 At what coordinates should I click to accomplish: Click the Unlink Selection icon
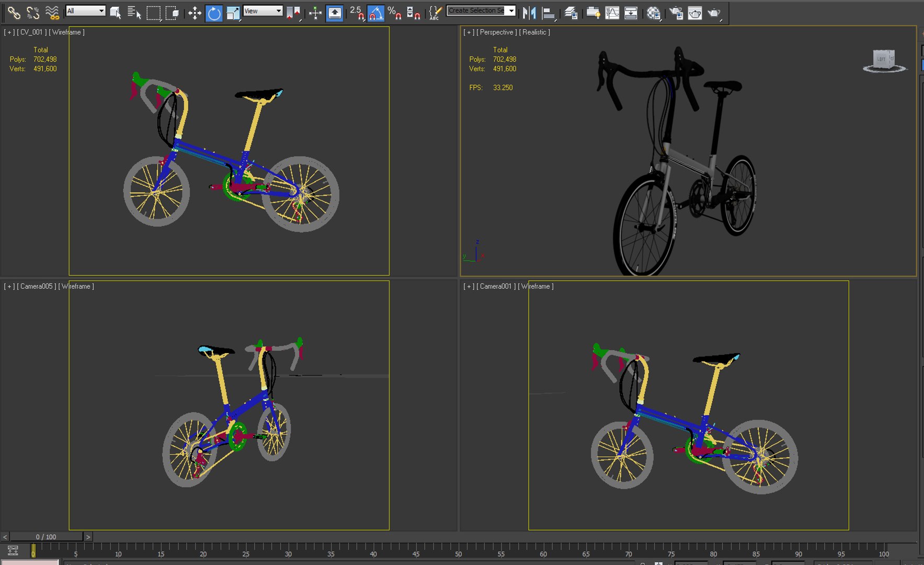[x=33, y=13]
